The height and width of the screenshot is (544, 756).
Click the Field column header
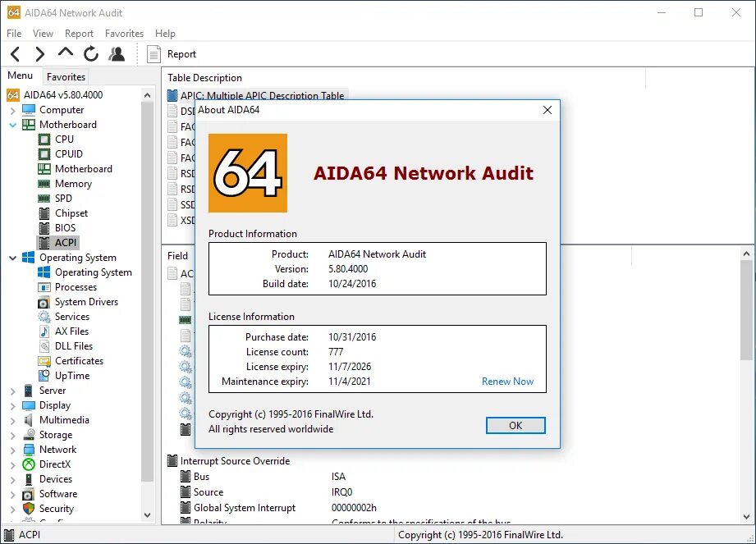pos(177,256)
